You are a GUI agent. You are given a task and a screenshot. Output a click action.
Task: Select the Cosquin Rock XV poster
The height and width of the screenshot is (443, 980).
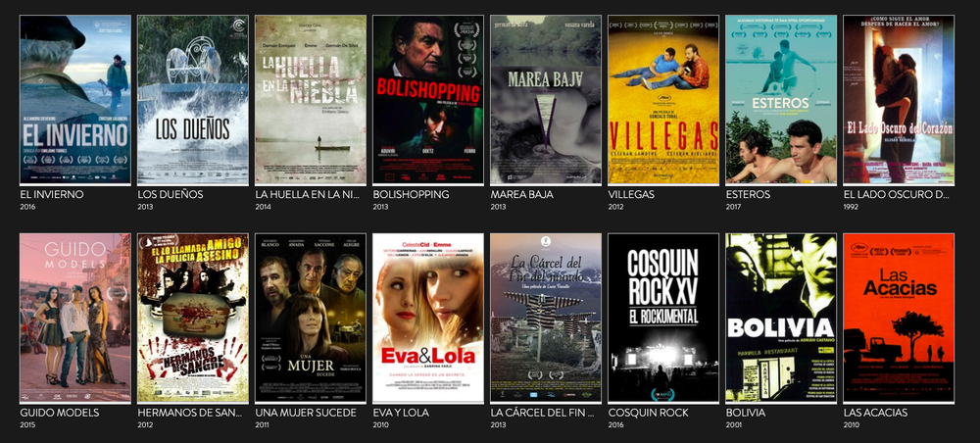click(x=663, y=318)
